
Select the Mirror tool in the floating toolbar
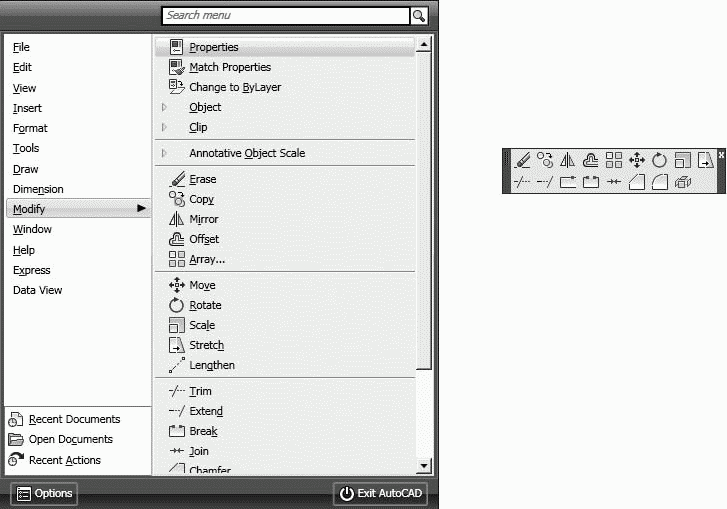click(x=567, y=160)
